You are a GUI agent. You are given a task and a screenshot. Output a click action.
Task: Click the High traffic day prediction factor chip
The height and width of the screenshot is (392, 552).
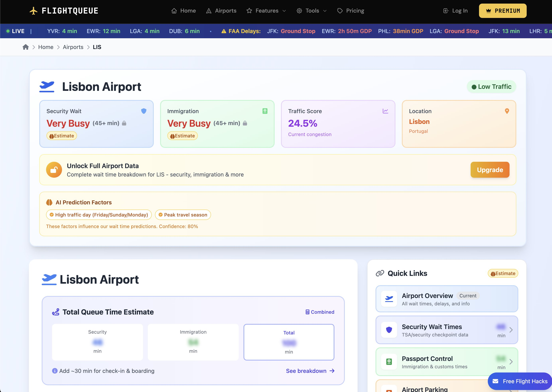coord(99,215)
